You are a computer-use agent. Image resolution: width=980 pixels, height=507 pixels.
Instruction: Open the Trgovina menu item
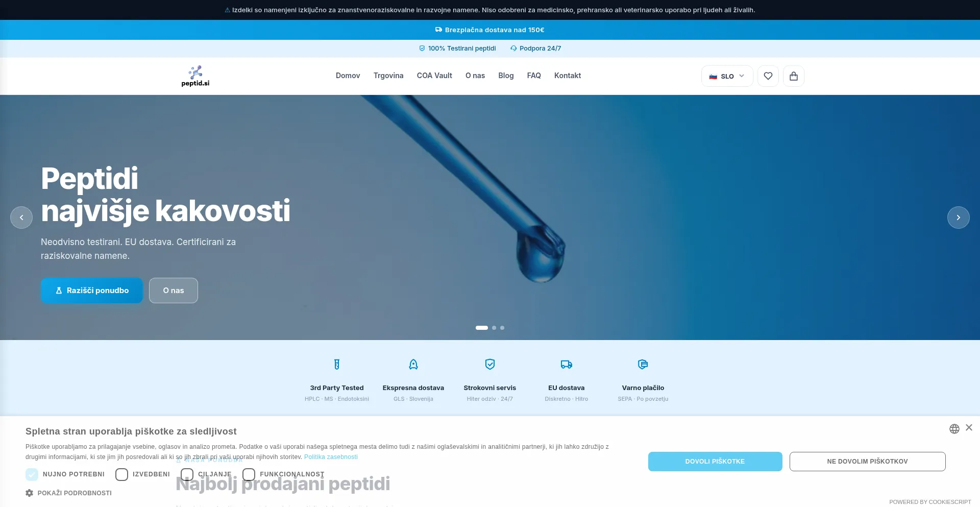388,76
